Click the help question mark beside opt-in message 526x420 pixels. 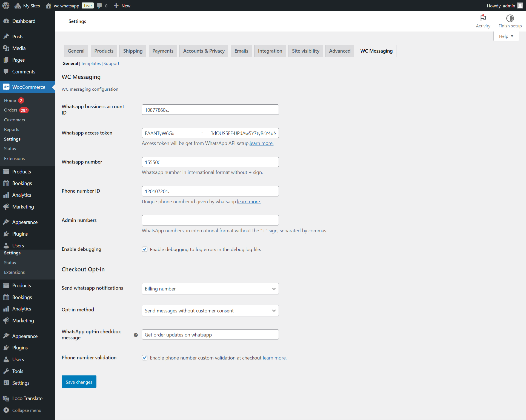pos(136,335)
